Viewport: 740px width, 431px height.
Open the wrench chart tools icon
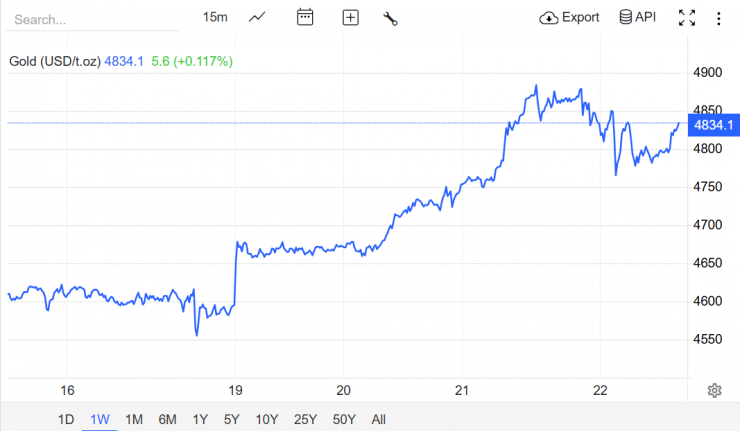coord(390,17)
